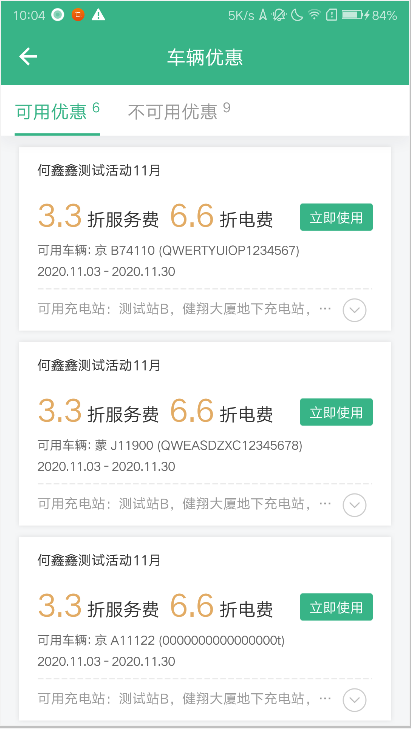This screenshot has width=411, height=729.
Task: Switch to 不可用优惠 tab
Action: pyautogui.click(x=179, y=111)
